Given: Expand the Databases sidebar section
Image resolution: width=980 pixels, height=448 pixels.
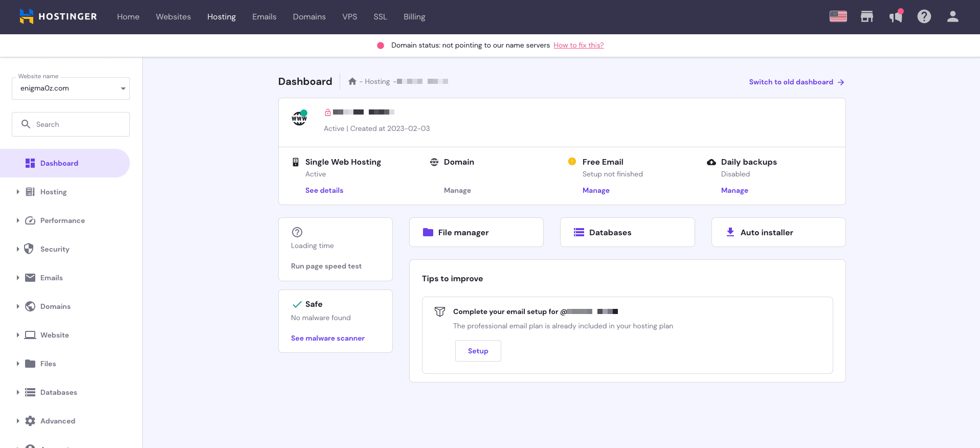Looking at the screenshot, I should [18, 392].
